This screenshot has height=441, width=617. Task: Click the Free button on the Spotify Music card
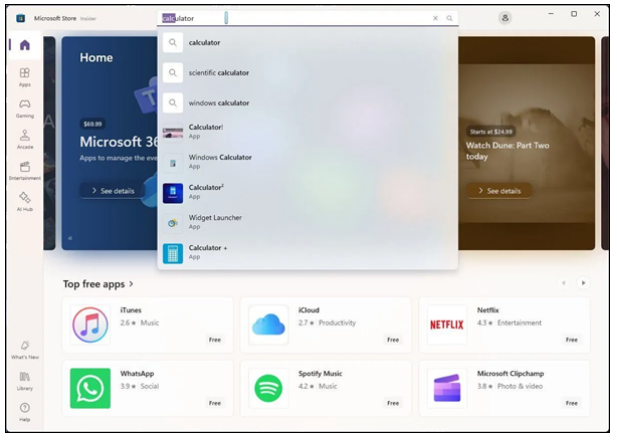coord(393,403)
